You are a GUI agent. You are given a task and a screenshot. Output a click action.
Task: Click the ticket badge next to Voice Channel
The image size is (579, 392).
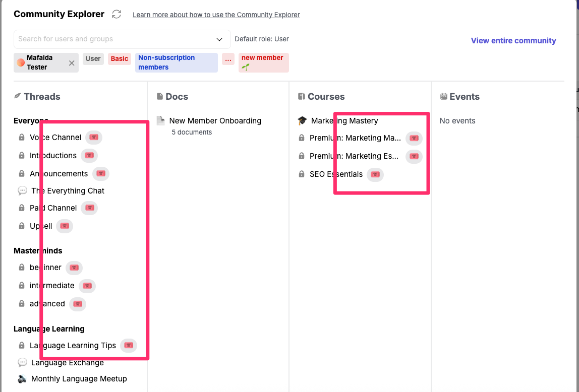pos(93,138)
